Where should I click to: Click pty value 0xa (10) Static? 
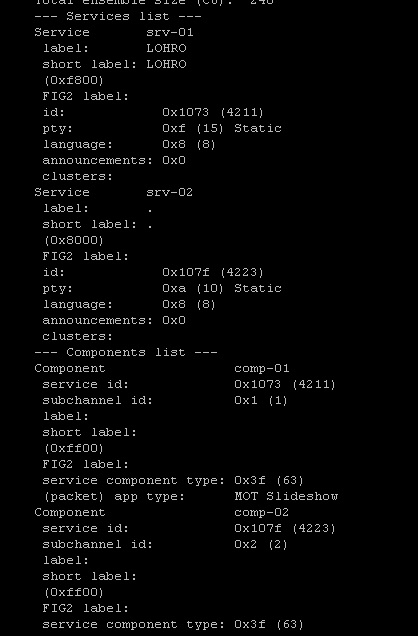222,288
